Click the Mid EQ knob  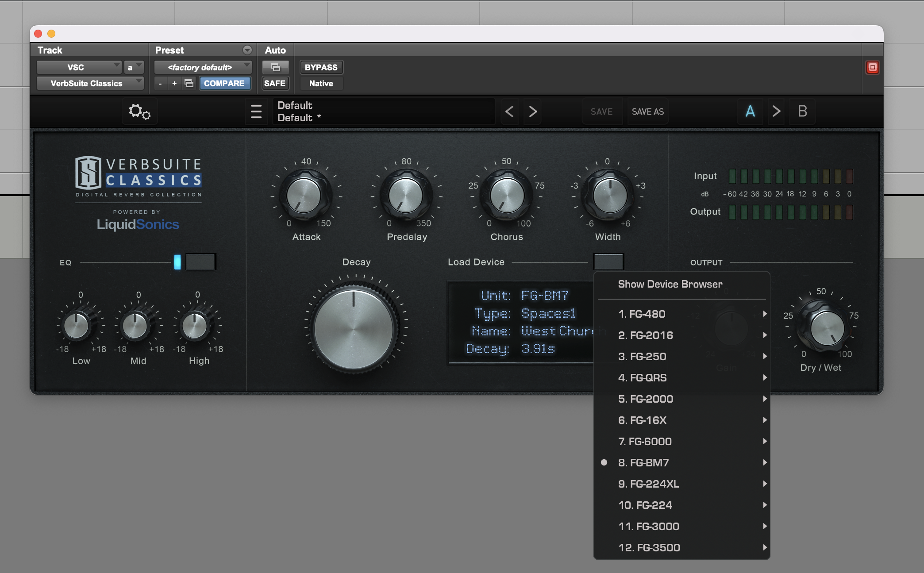(135, 326)
